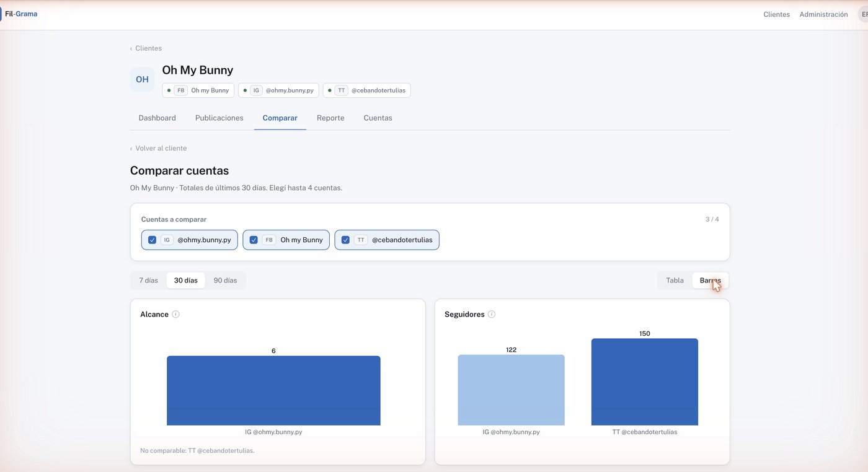Click the @ohmy.bunny.py Instagram header chip
The image size is (868, 472).
point(278,90)
